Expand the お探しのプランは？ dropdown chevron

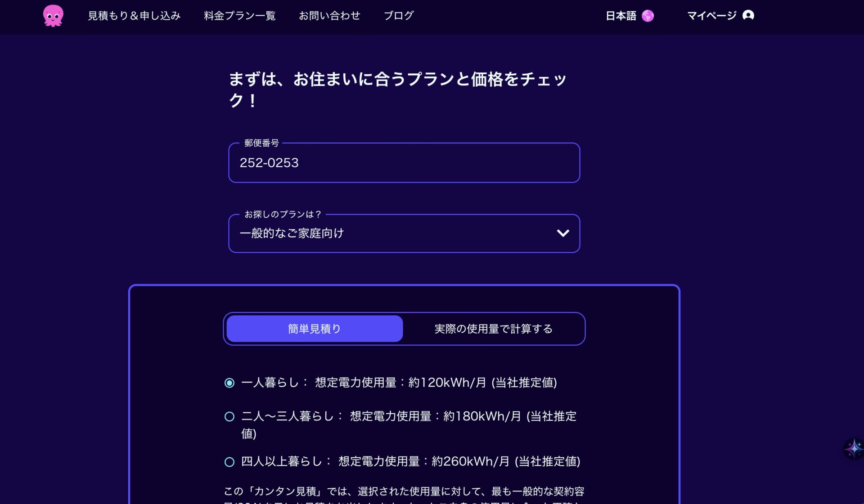[x=562, y=233]
